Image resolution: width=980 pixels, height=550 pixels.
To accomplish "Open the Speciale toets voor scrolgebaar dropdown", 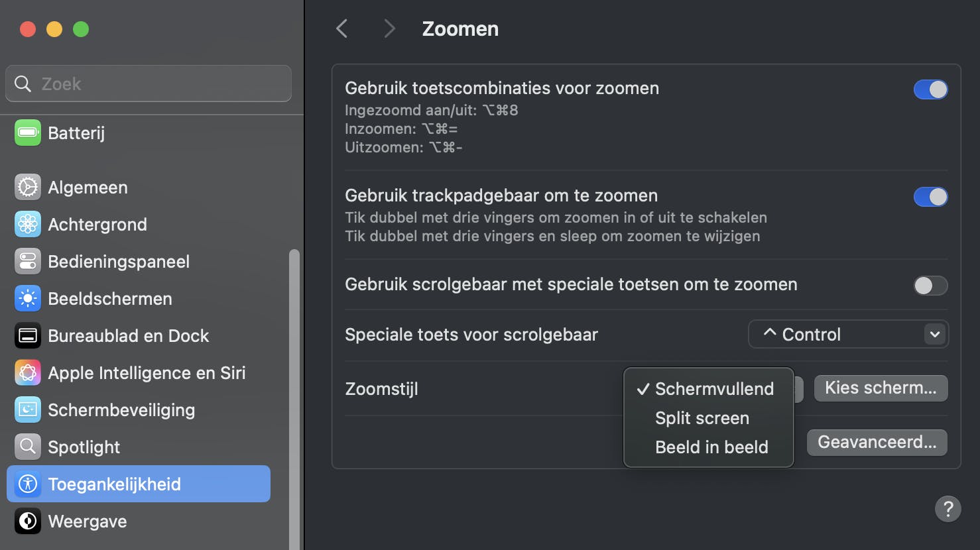I will click(848, 334).
